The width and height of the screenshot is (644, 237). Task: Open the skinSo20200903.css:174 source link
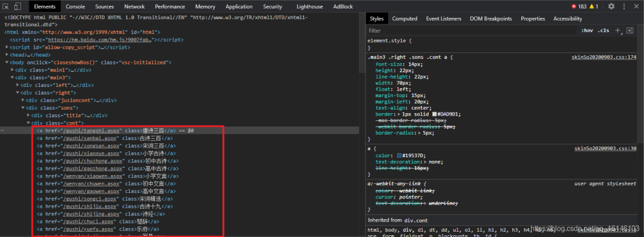pyautogui.click(x=603, y=57)
